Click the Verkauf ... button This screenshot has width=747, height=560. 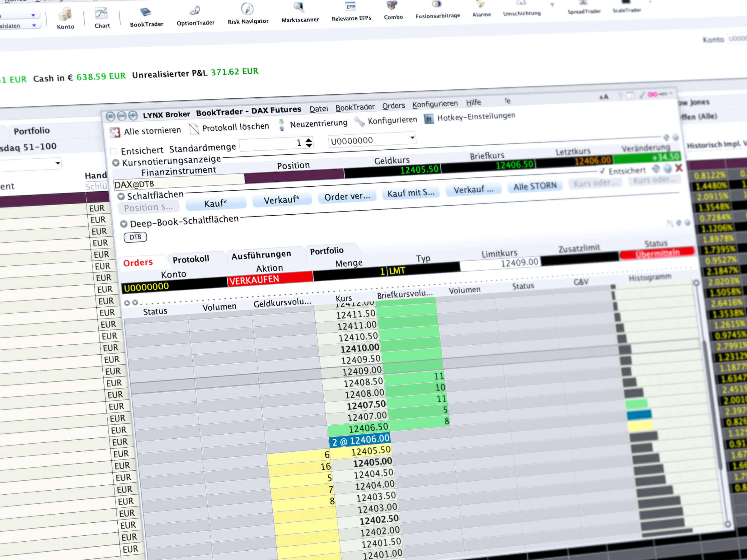coord(473,189)
